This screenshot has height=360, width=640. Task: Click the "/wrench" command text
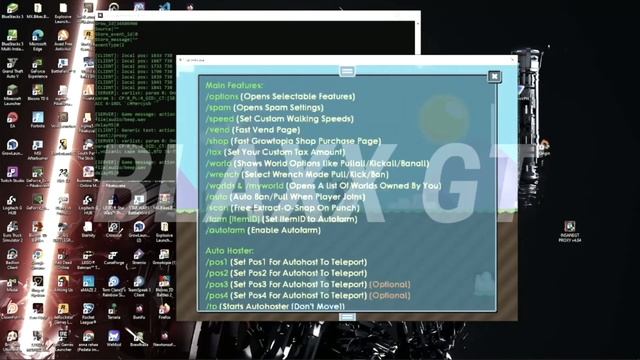pyautogui.click(x=222, y=174)
